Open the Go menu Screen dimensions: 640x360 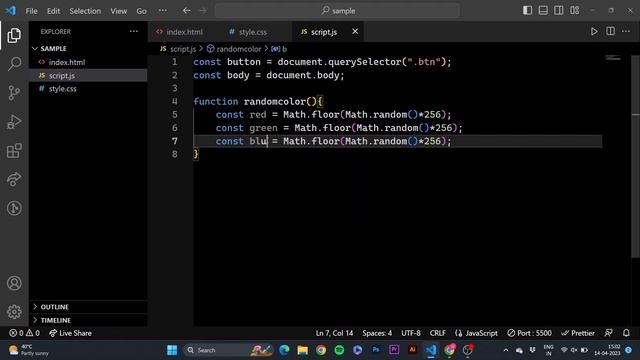pos(141,11)
